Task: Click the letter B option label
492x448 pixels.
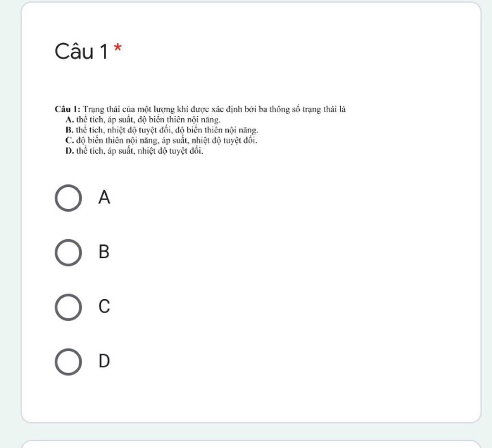Action: pos(104,252)
